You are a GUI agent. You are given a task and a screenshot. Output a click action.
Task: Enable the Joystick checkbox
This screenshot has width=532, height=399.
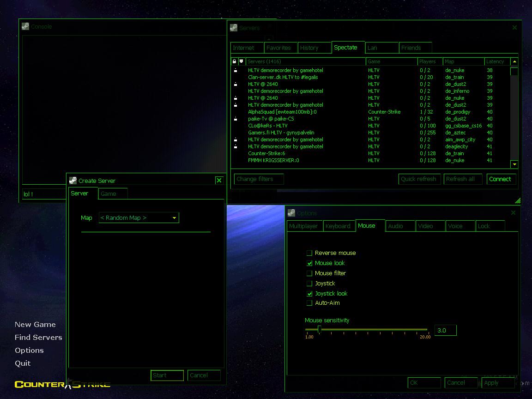pyautogui.click(x=309, y=284)
